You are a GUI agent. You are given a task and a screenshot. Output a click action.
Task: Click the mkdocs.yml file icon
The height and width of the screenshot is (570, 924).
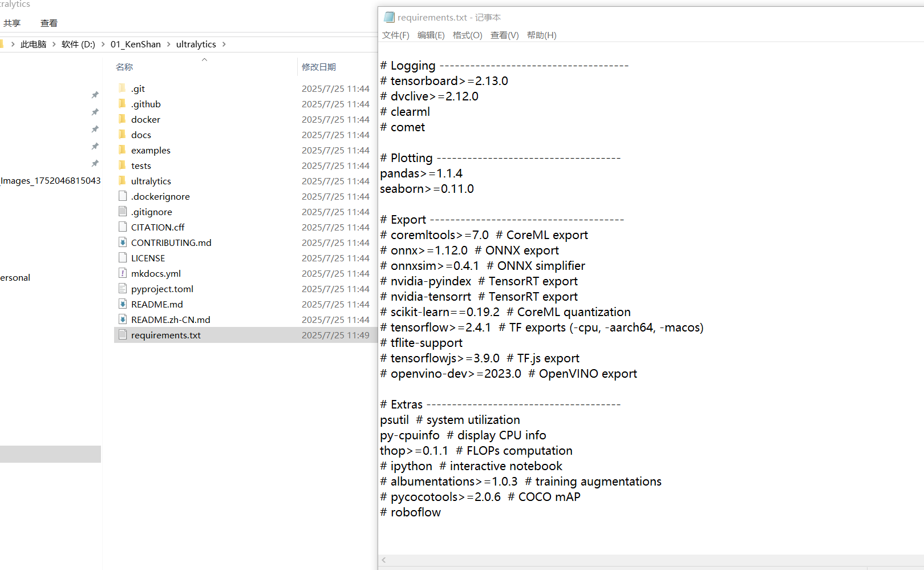tap(123, 273)
